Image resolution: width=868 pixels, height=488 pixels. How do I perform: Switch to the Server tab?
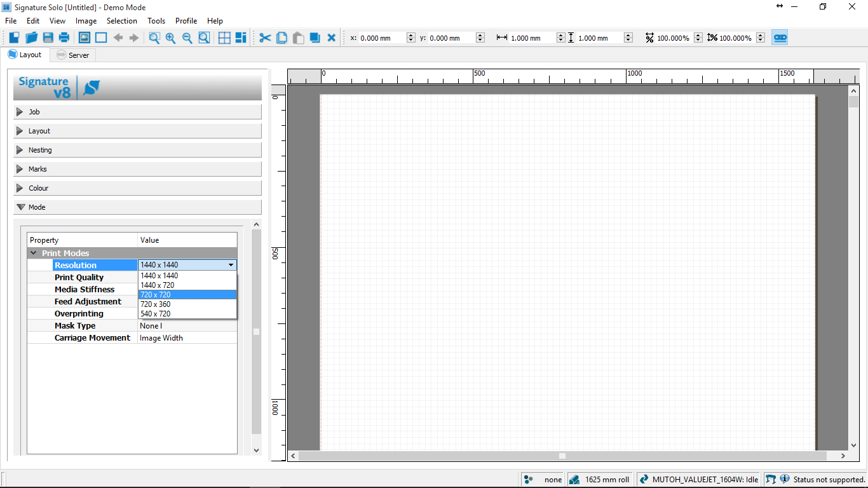pyautogui.click(x=72, y=55)
